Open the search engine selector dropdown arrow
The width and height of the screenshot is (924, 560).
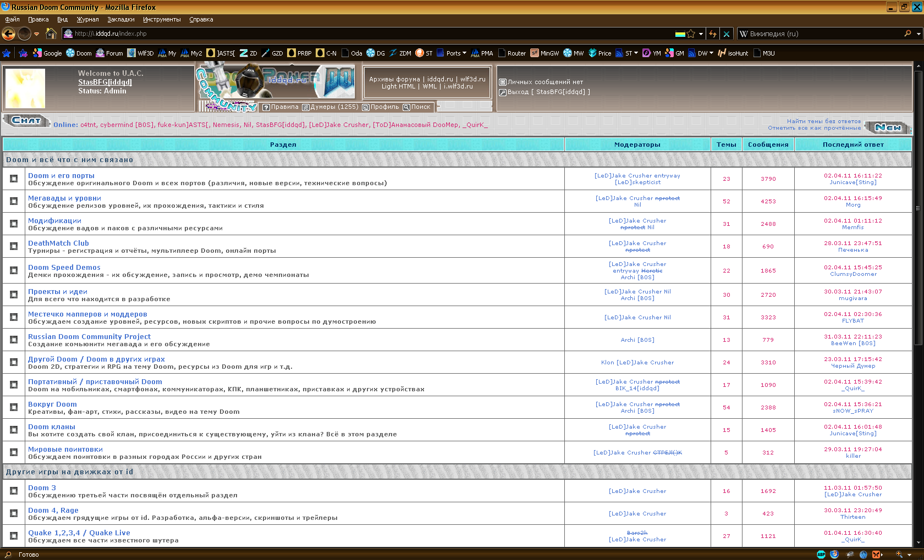coord(918,34)
